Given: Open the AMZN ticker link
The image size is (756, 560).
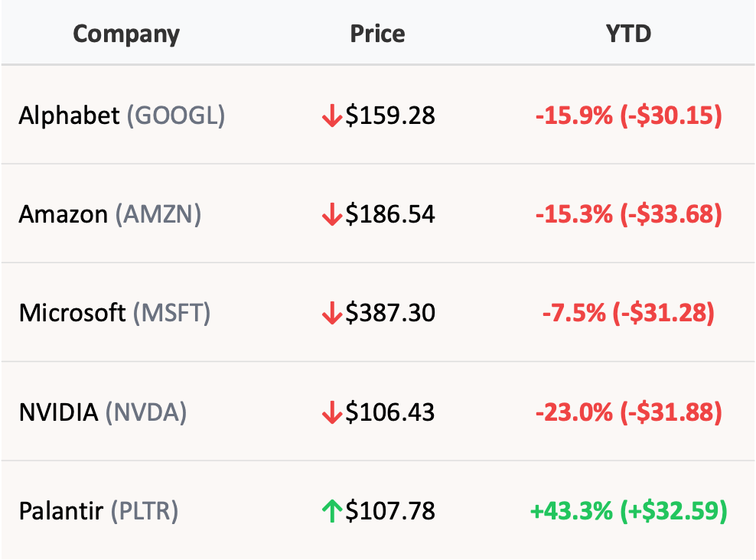Looking at the screenshot, I should click(x=158, y=214).
